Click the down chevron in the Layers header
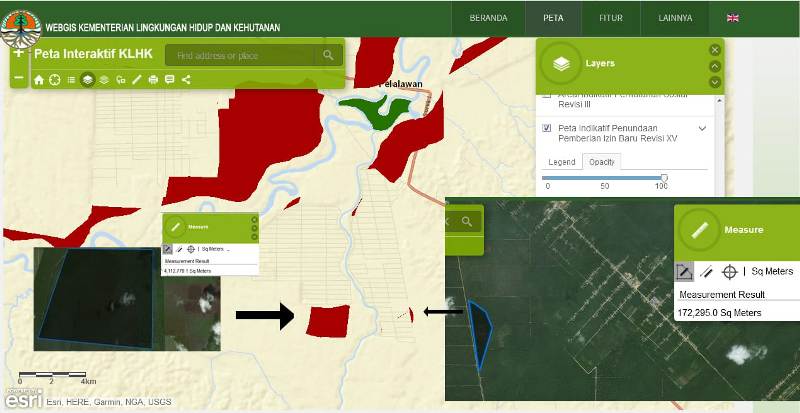800x413 pixels. (715, 82)
